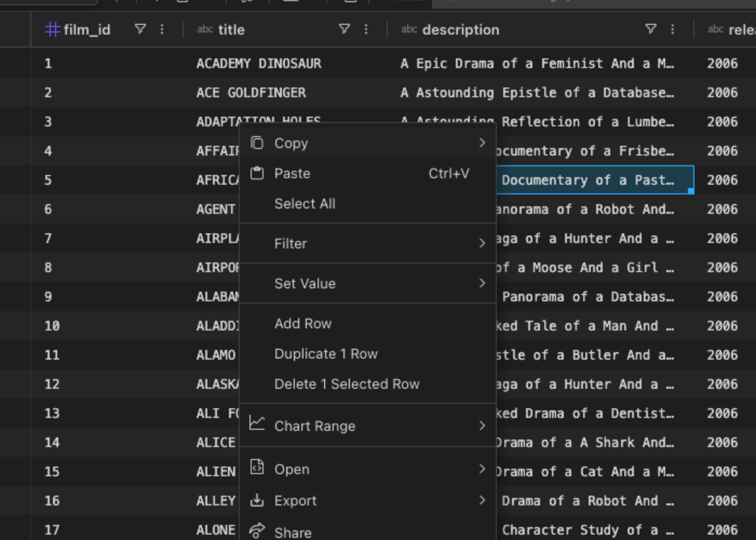Click the Copy icon in the context menu
The height and width of the screenshot is (540, 756).
point(257,143)
